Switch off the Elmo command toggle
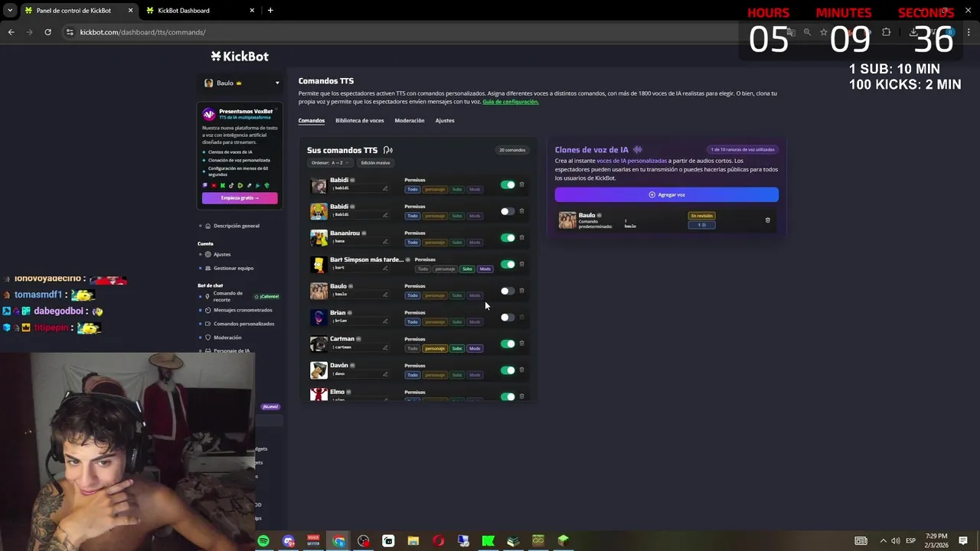Image resolution: width=980 pixels, height=551 pixels. 508,396
